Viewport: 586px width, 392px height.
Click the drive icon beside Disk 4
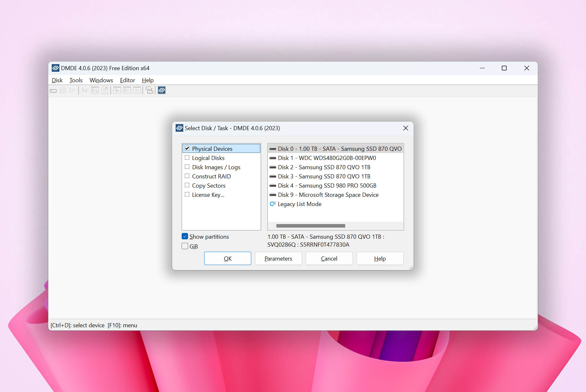click(273, 186)
